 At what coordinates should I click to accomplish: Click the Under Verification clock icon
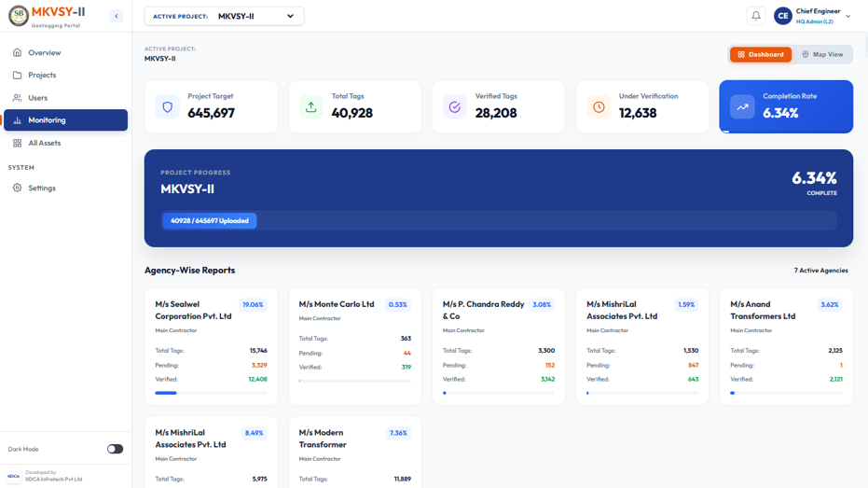coord(599,107)
